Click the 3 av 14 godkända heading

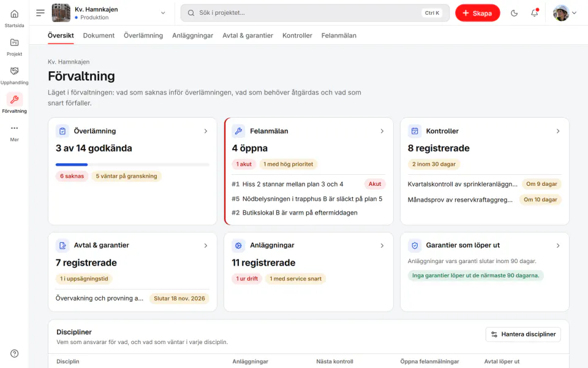[94, 148]
